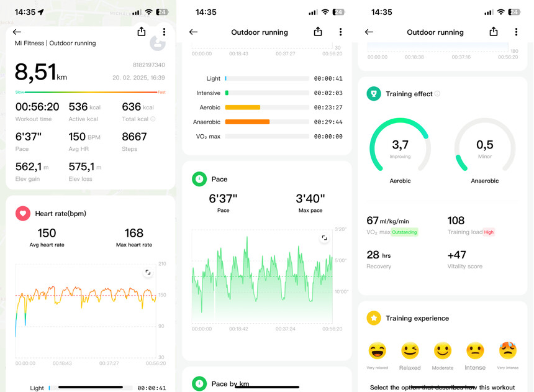
Task: Share workout from the Training effect screen
Action: [x=494, y=32]
